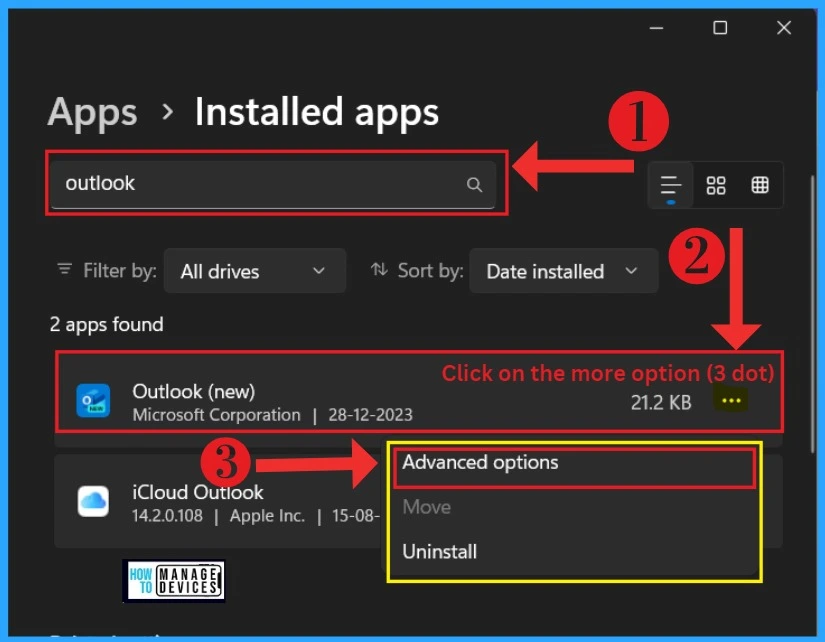The width and height of the screenshot is (825, 642).
Task: Select the greyed Move menu entry
Action: pos(427,507)
